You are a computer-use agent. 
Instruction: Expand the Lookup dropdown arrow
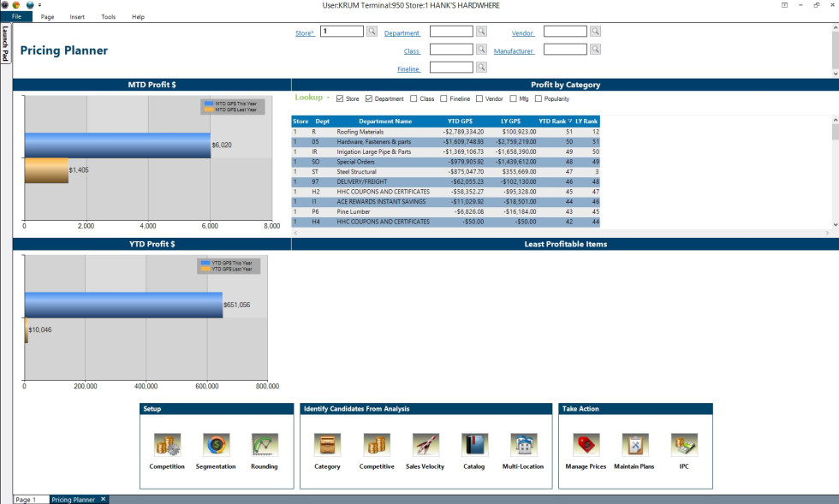click(x=328, y=98)
